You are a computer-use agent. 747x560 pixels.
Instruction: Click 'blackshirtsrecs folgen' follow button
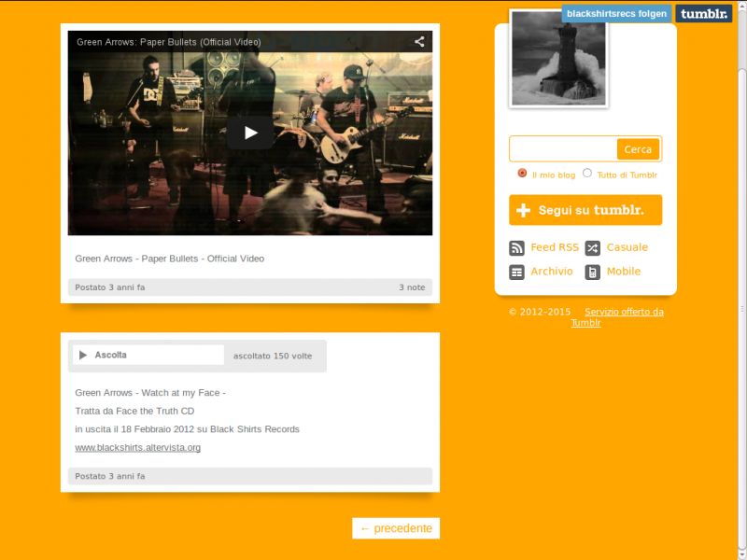click(616, 14)
